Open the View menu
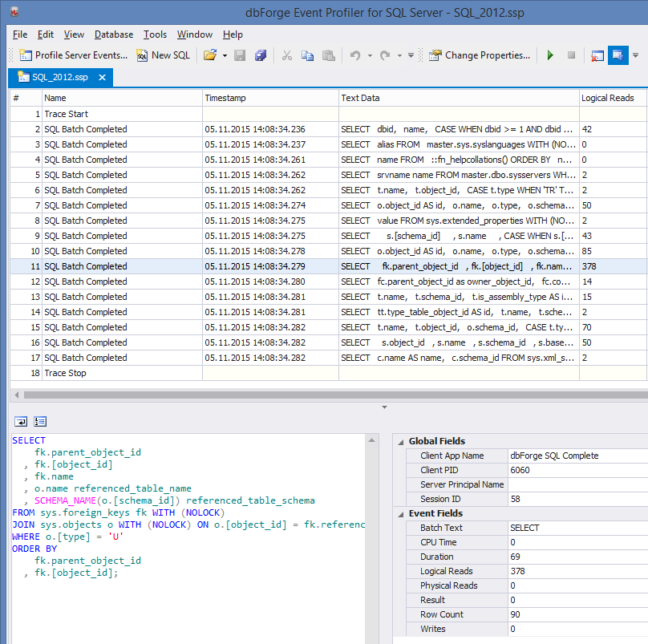 pyautogui.click(x=74, y=34)
